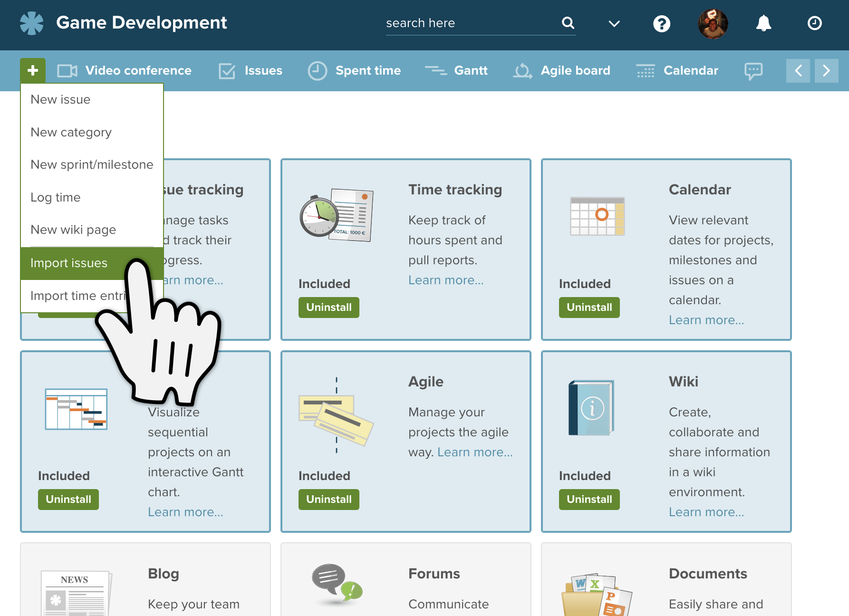The height and width of the screenshot is (616, 849).
Task: Open the help question mark icon
Action: point(662,23)
